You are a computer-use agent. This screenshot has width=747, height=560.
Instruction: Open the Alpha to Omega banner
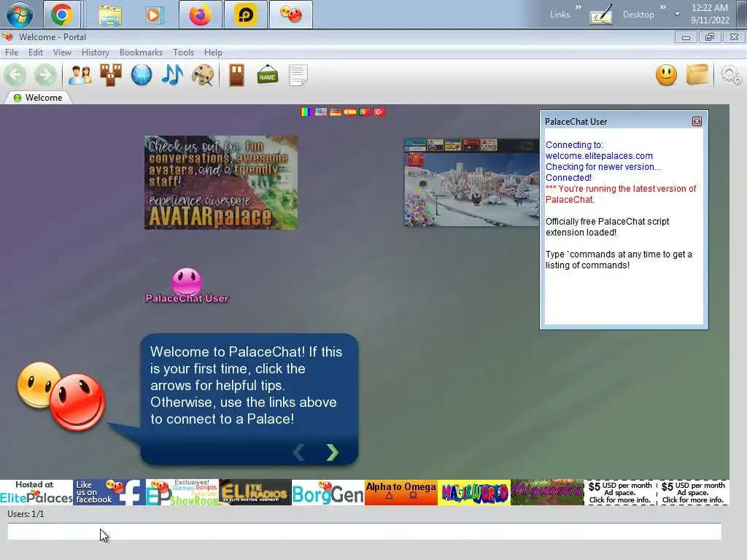(401, 492)
